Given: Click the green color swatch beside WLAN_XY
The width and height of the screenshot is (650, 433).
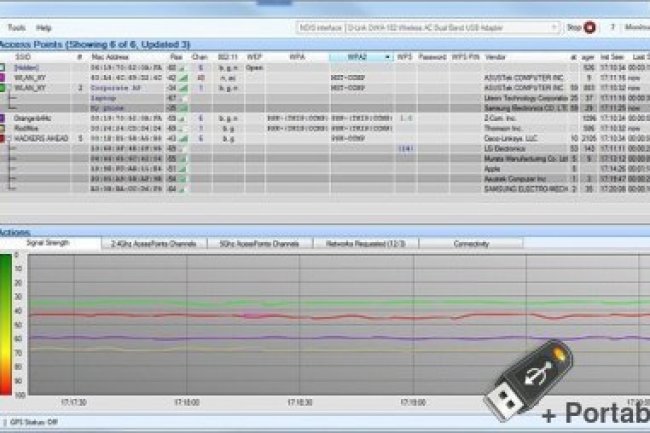Looking at the screenshot, I should click(x=2, y=88).
